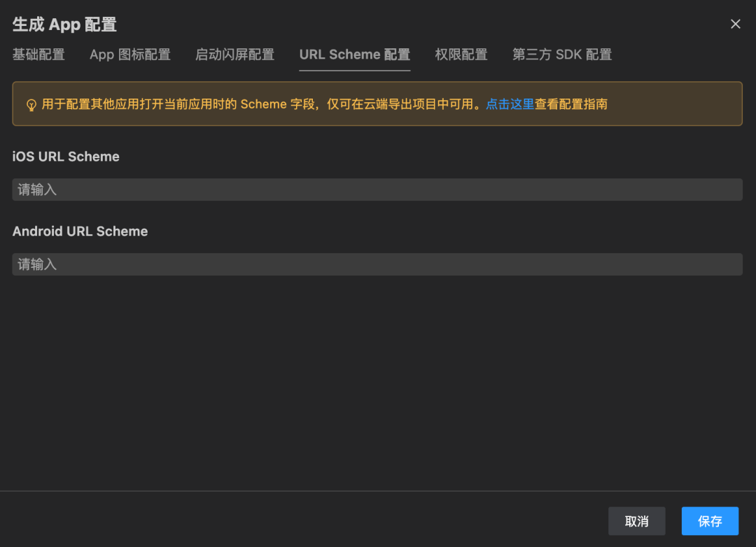Click the Android URL Scheme input field

tap(377, 264)
